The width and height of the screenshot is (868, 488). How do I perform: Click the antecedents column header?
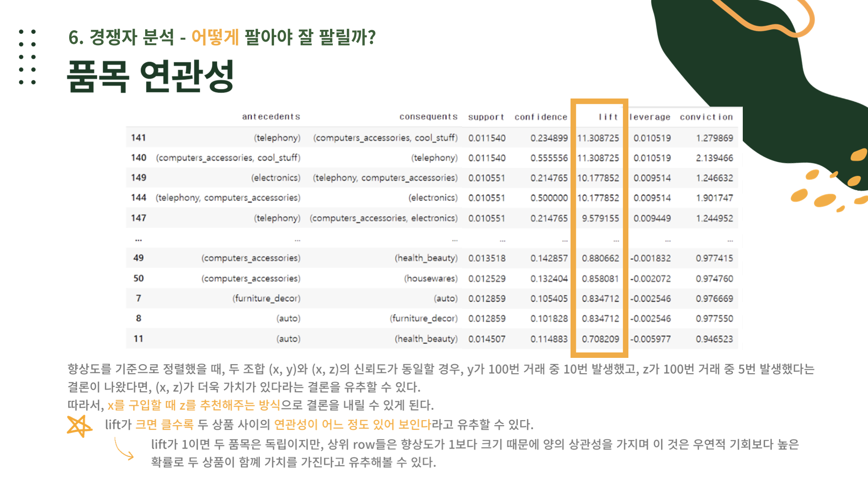[x=271, y=117]
